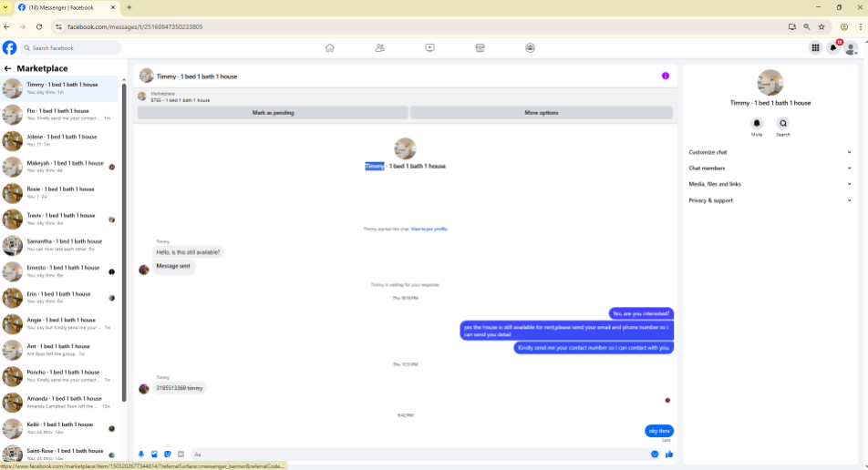
Task: Open Samantha conversation in list
Action: (x=59, y=245)
